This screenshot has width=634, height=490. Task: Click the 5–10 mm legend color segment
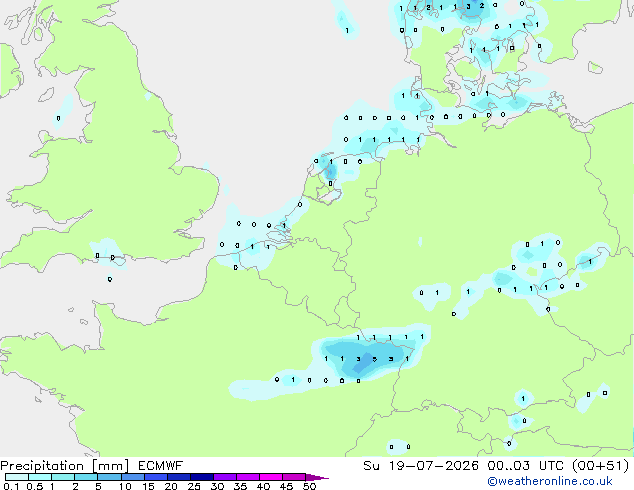pos(109,477)
